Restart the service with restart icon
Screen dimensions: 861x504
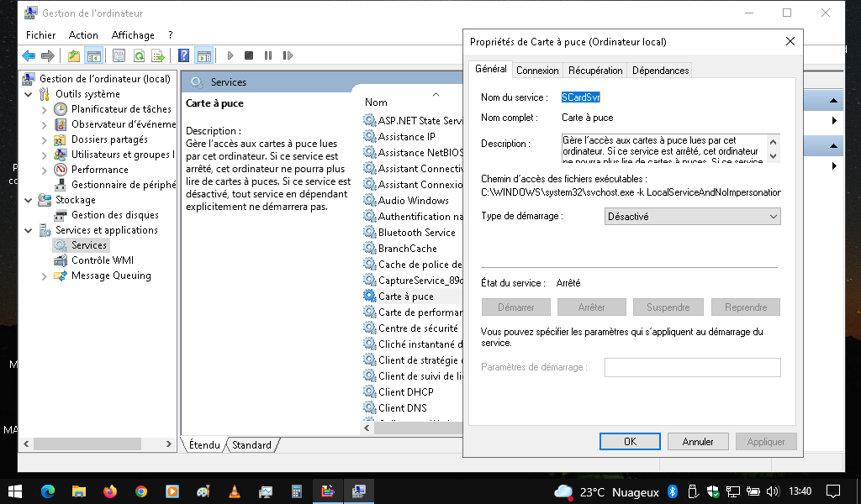coord(288,55)
